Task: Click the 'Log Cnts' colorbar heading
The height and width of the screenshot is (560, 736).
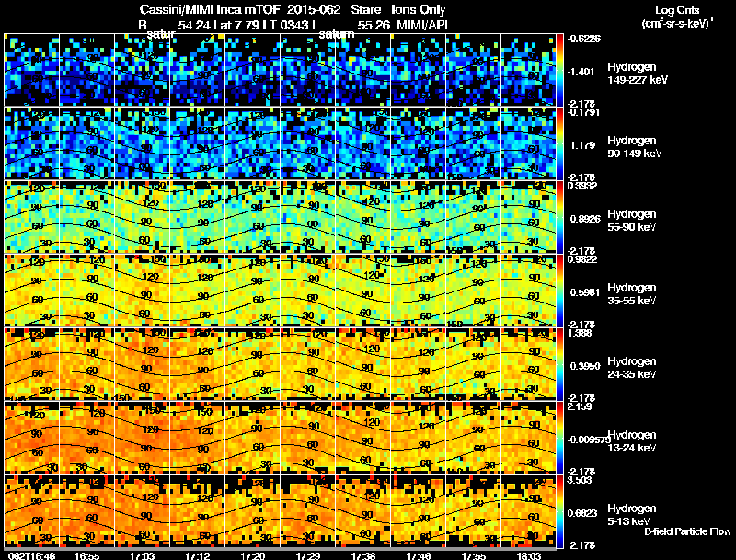Action: click(677, 10)
